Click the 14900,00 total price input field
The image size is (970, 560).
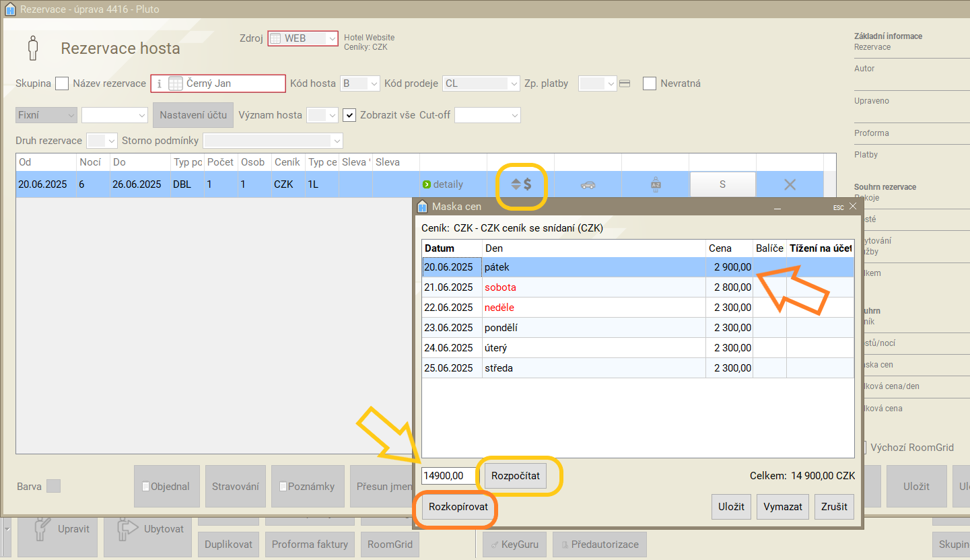tap(449, 476)
